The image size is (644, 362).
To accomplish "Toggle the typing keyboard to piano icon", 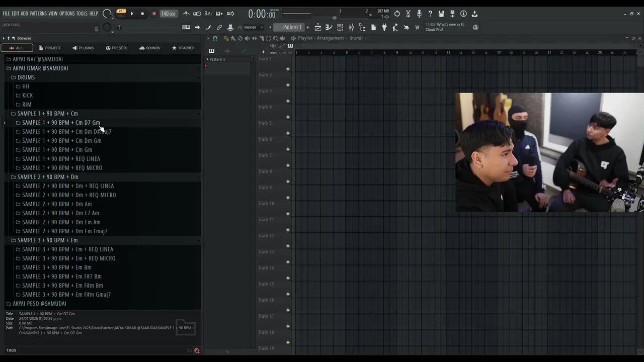I will click(186, 27).
